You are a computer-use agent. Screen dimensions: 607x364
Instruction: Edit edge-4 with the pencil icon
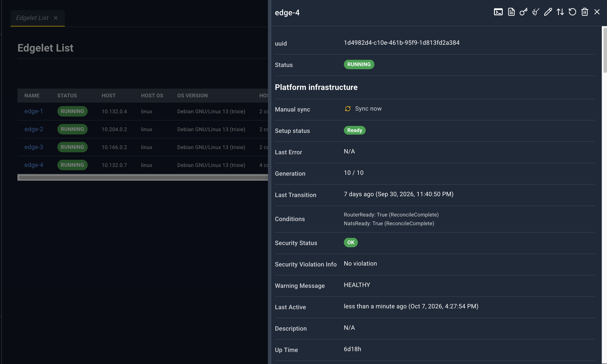pos(548,12)
